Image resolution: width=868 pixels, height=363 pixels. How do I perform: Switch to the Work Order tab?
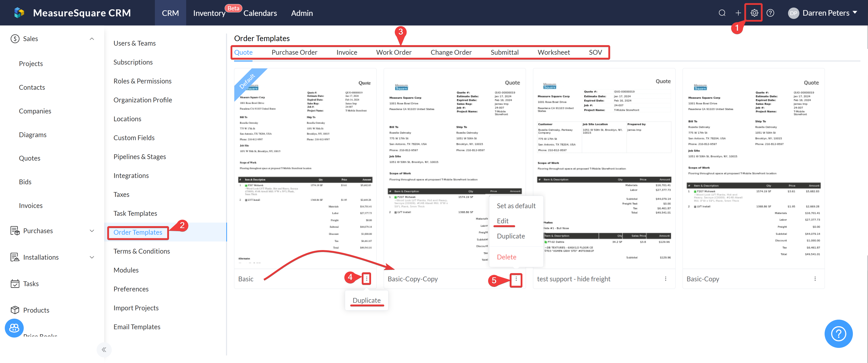pos(394,52)
